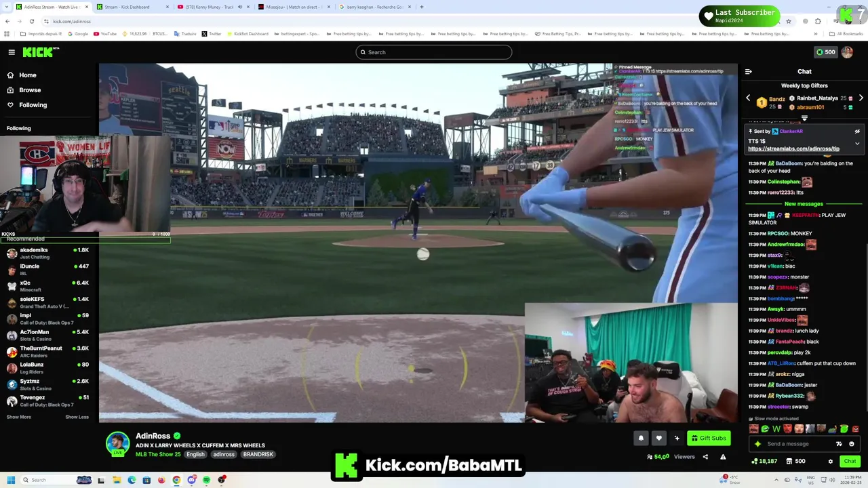Click the chat commands icon beside emoji
The height and width of the screenshot is (488, 868).
[839, 444]
